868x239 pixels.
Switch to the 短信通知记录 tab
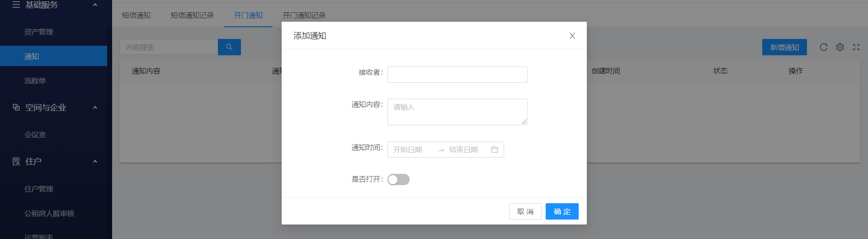[x=192, y=15]
